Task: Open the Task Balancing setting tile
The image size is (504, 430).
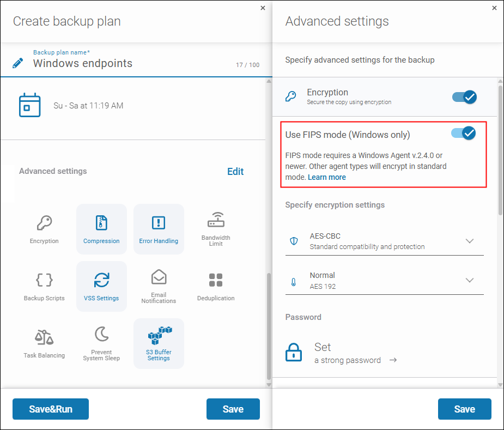Action: [x=44, y=343]
